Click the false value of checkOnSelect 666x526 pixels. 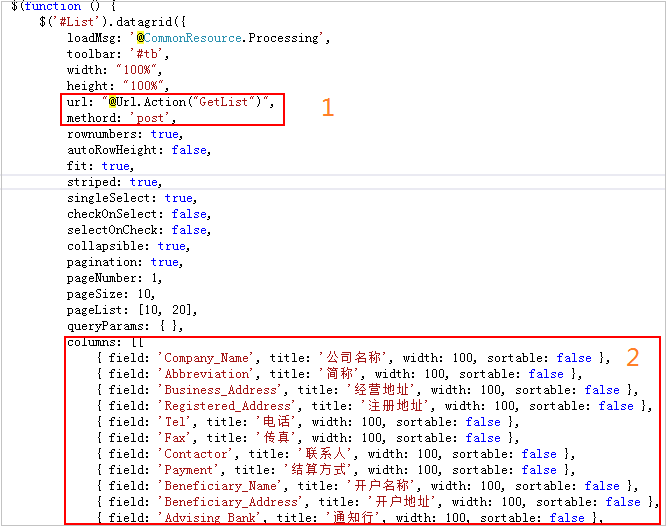coord(189,214)
